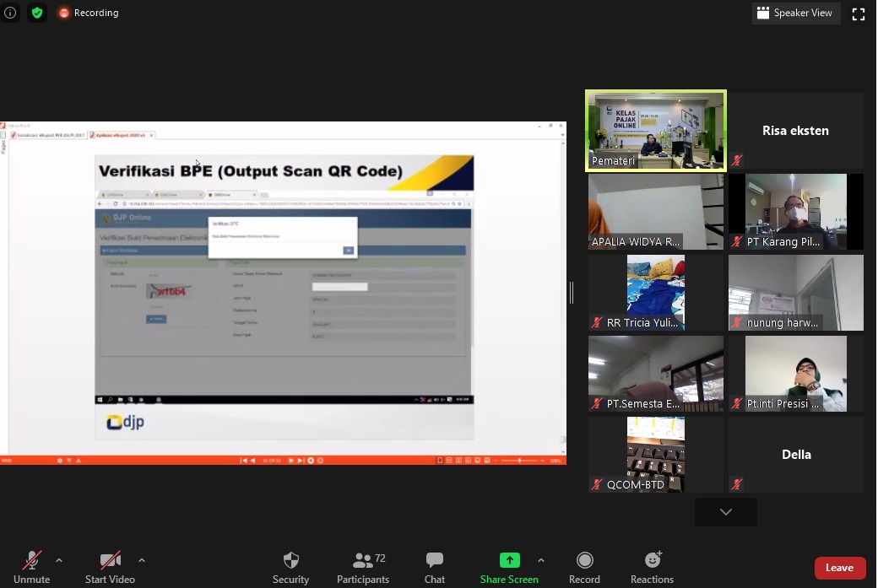Screen dimensions: 878x588
Task: Select the Pemateri video thumbnail
Action: coord(656,131)
